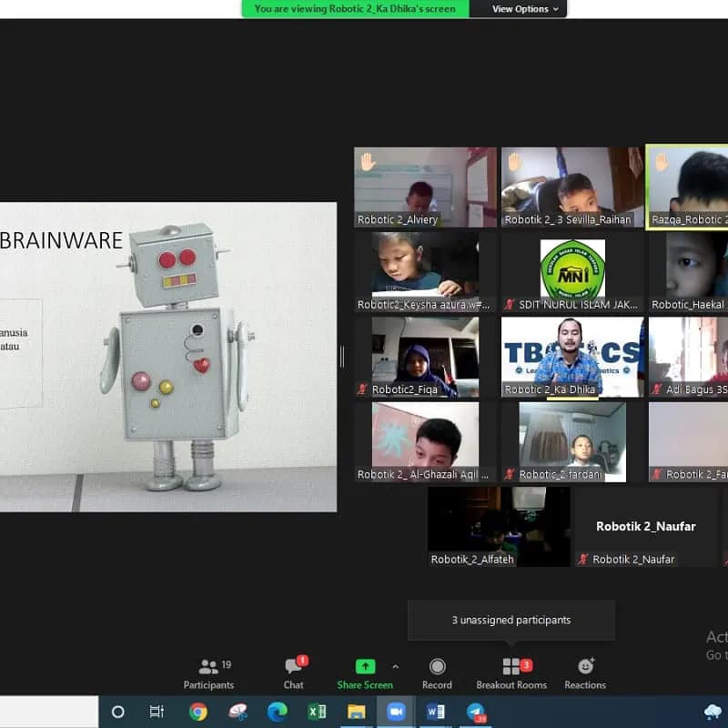Click muted mic icon on SDIT NURUL ISLAM
The image size is (728, 728).
click(510, 305)
